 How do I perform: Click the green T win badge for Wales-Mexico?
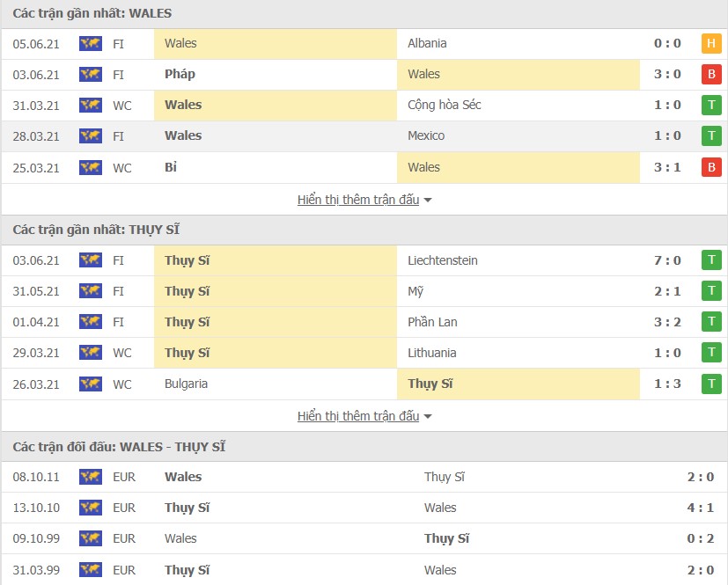(x=711, y=135)
